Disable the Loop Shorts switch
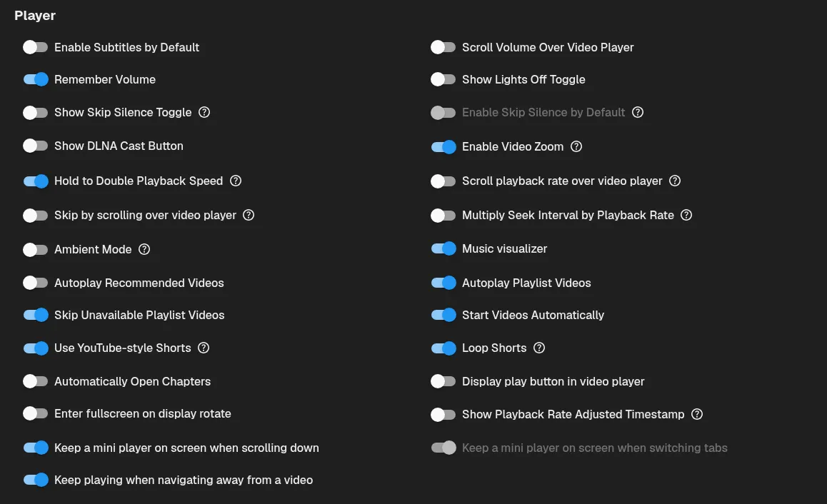 [443, 348]
